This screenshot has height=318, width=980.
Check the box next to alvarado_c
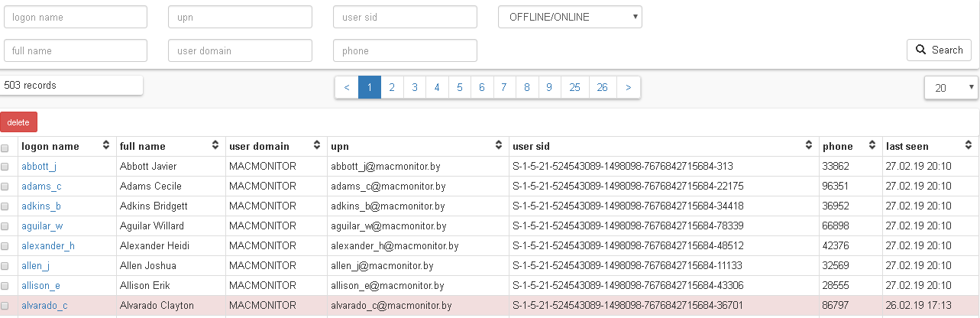(x=5, y=306)
